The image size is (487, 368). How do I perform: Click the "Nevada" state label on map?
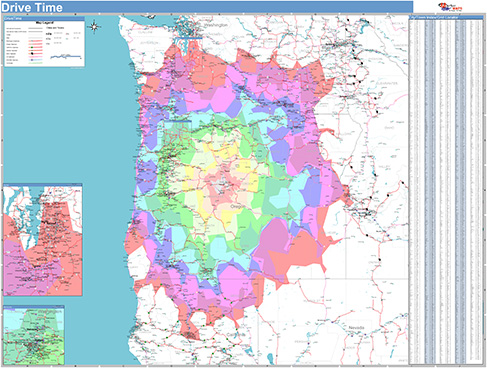[356, 328]
